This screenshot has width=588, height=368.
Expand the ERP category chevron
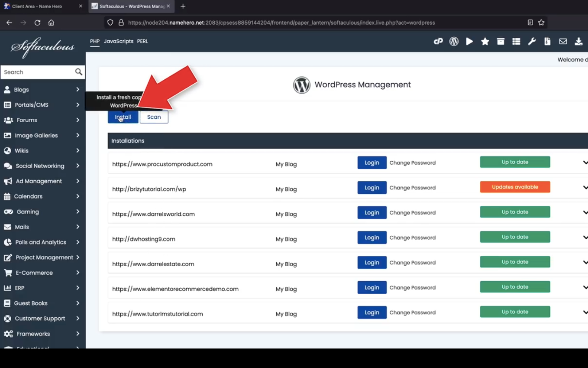(x=78, y=288)
